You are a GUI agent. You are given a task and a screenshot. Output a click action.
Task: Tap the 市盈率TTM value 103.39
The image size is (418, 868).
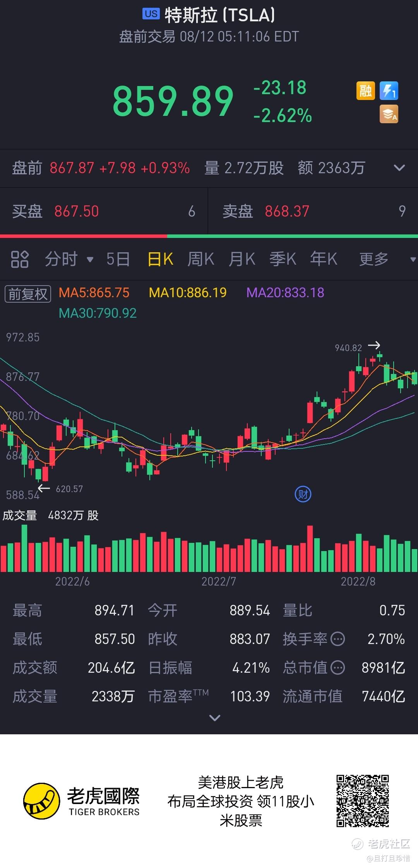[250, 697]
